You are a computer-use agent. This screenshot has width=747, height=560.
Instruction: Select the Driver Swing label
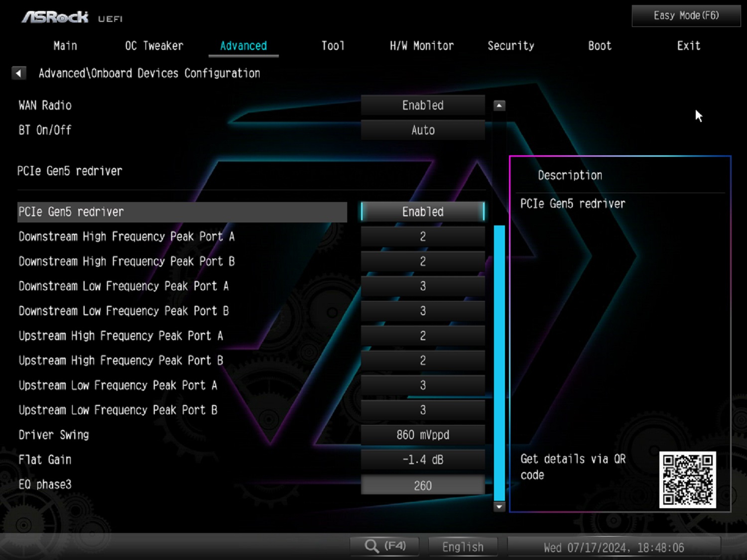pos(54,435)
